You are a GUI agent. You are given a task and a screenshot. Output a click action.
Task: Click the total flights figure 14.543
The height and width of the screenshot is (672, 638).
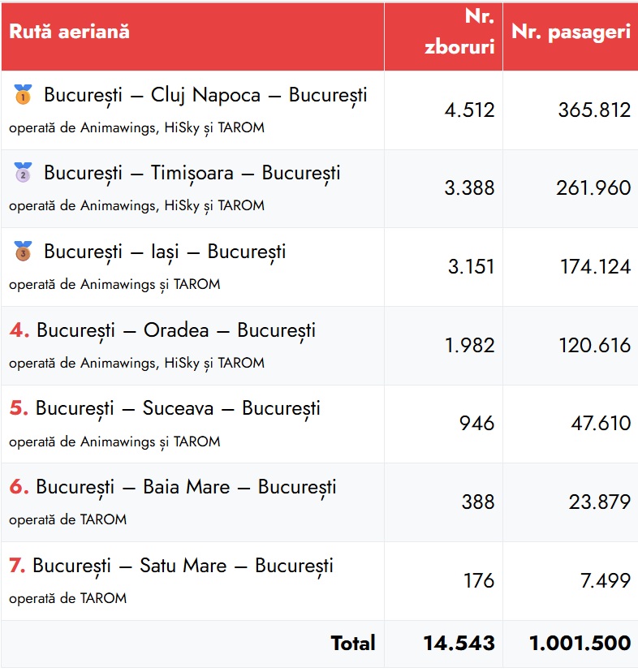coord(459,644)
